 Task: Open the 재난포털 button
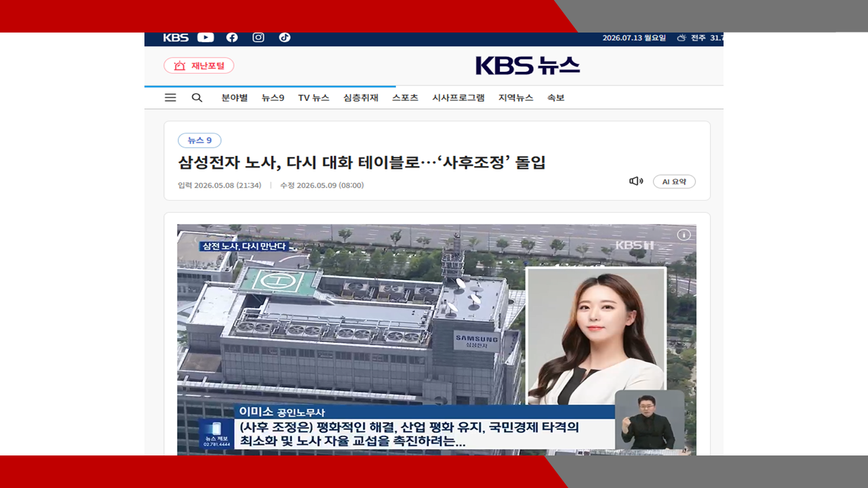pos(199,66)
